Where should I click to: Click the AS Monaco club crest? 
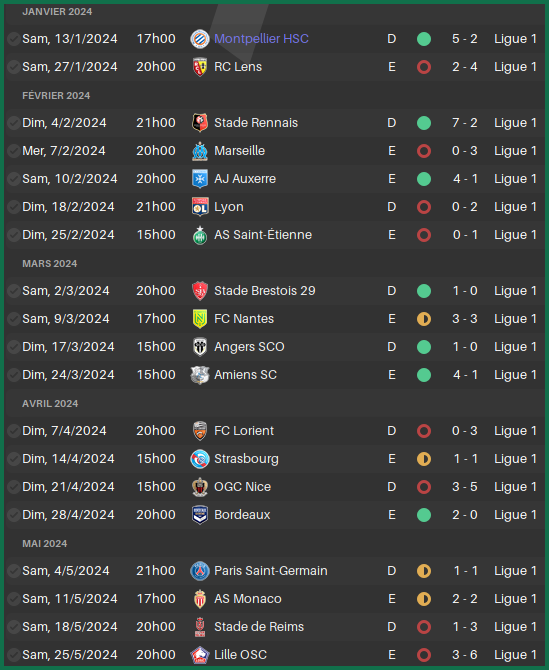pos(200,599)
